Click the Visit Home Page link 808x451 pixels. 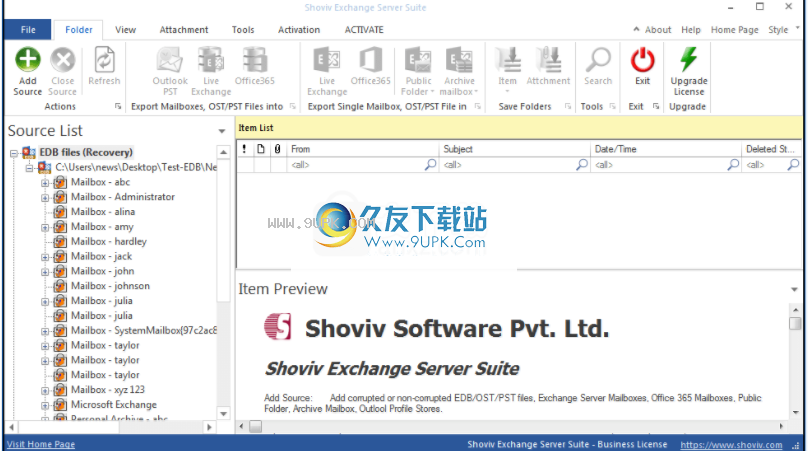pyautogui.click(x=41, y=444)
